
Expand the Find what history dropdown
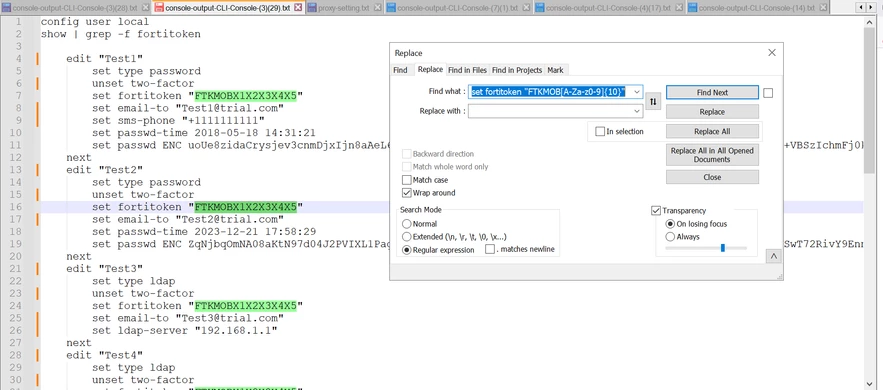[x=637, y=92]
